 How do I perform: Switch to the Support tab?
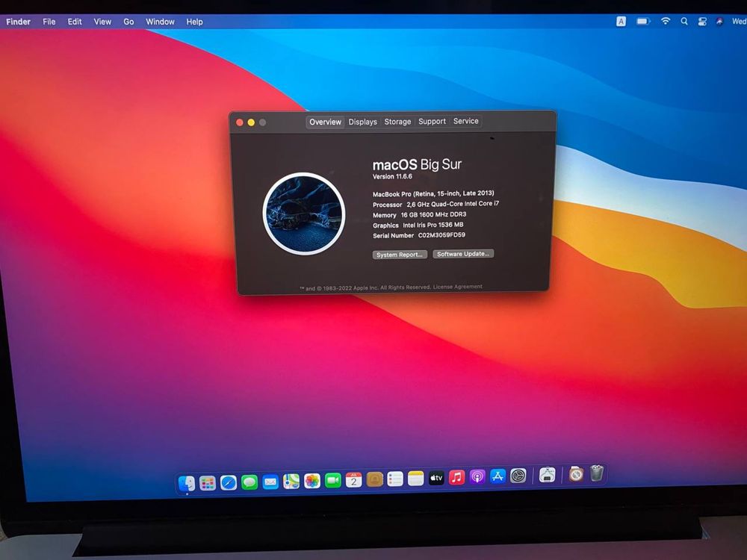point(432,121)
